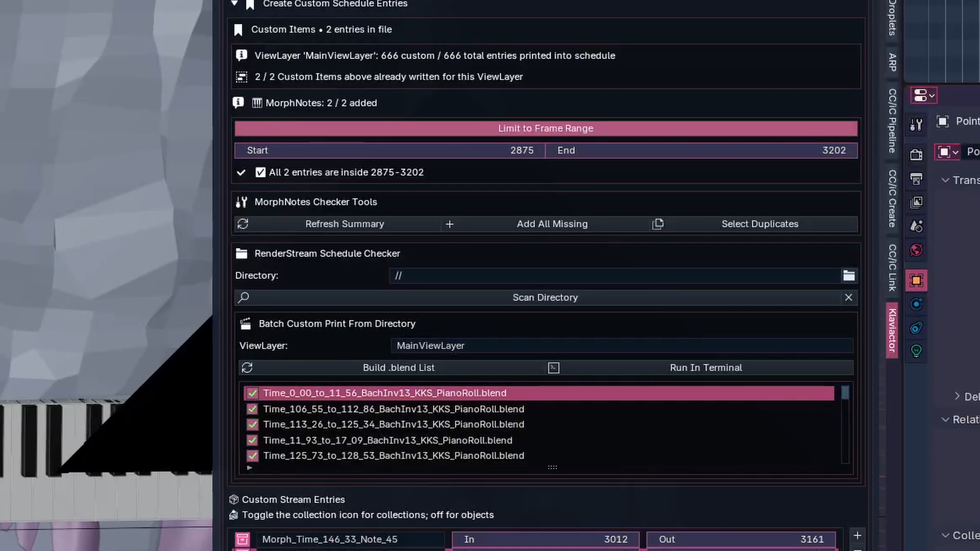Open the View Layer properties tab
Screen dimensions: 980x551
click(916, 203)
